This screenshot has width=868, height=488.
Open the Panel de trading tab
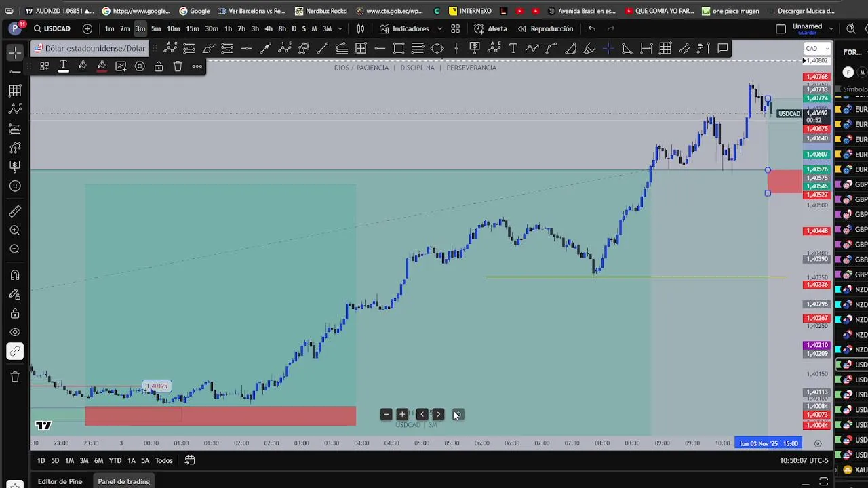coord(123,481)
